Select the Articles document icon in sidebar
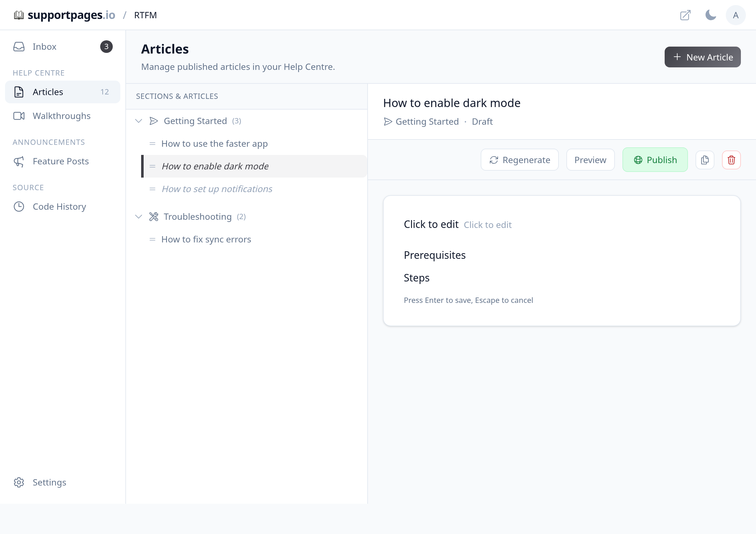 19,92
